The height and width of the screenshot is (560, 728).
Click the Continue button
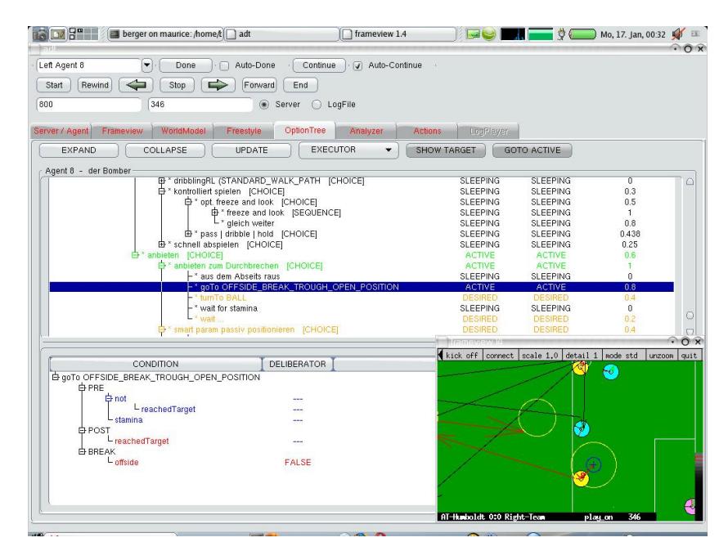pyautogui.click(x=319, y=65)
